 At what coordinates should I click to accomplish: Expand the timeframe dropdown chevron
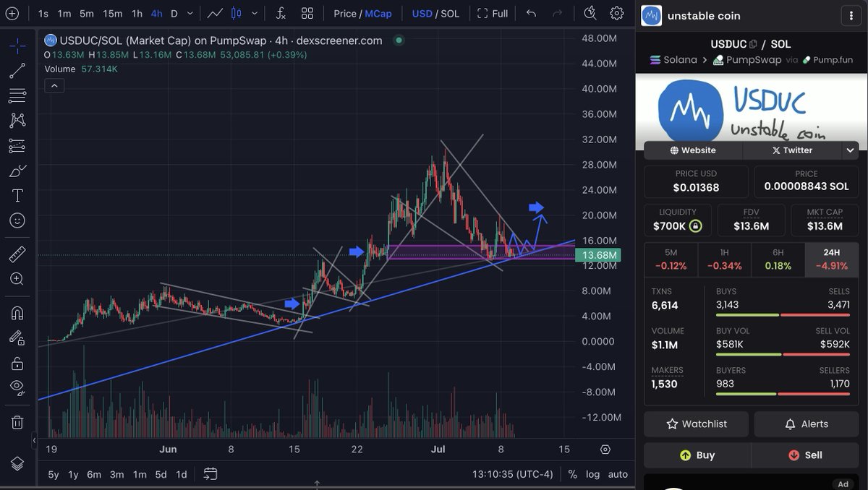190,13
